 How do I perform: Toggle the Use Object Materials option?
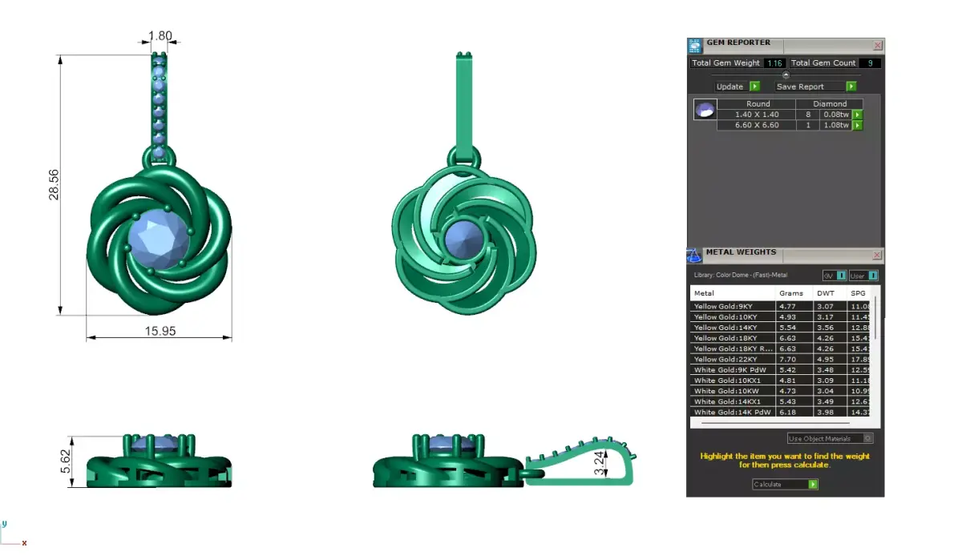[x=831, y=438]
